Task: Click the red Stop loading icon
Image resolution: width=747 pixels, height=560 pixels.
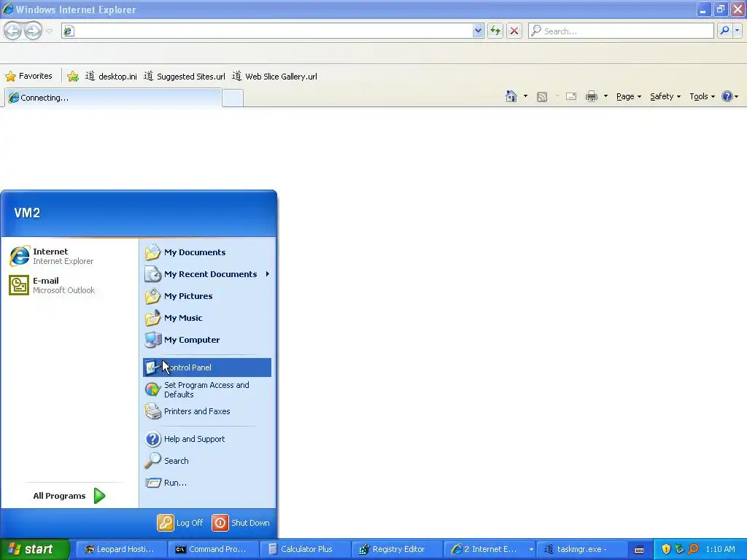Action: (514, 31)
